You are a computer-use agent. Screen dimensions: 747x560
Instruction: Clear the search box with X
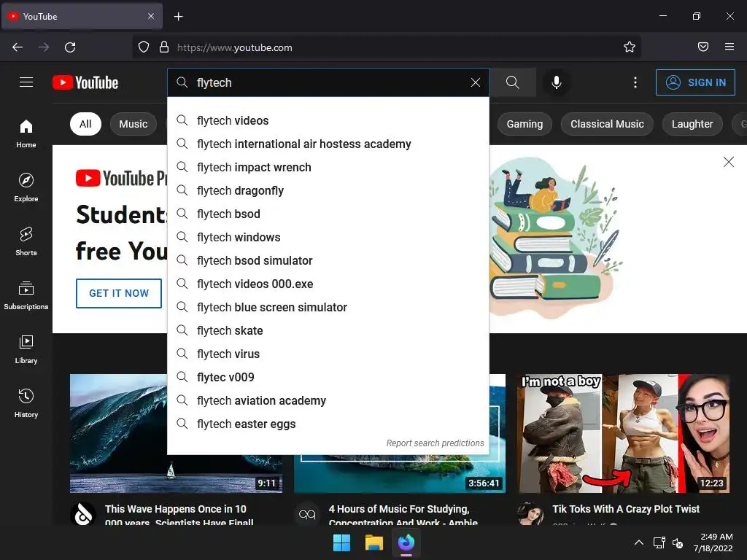click(x=475, y=82)
